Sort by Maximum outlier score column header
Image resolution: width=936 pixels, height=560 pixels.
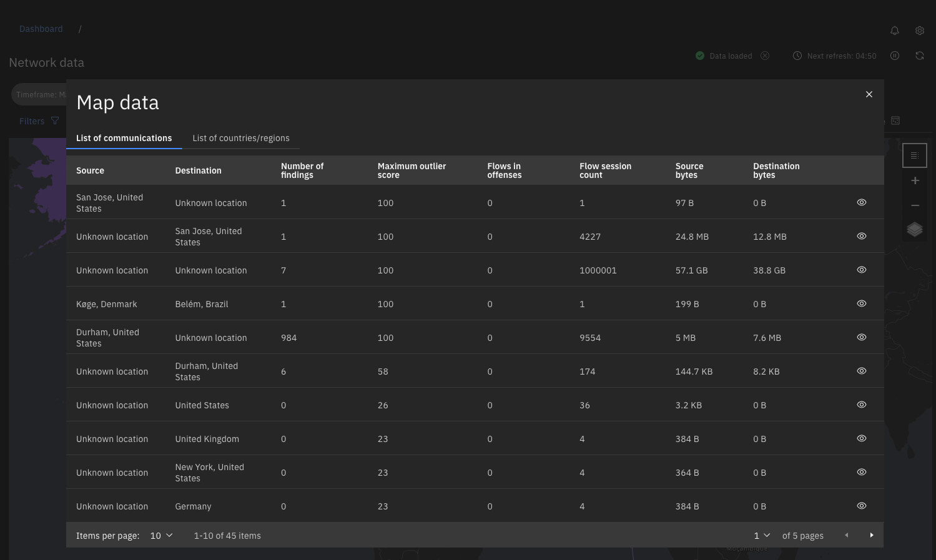(411, 170)
